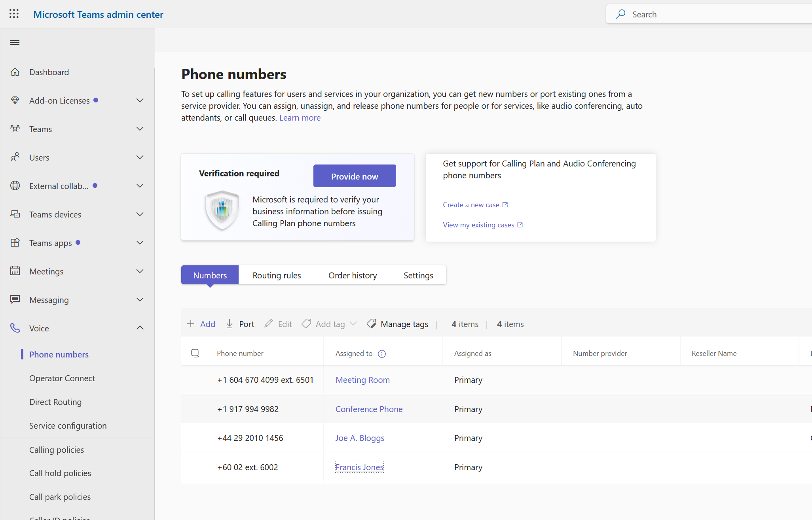Viewport: 812px width, 520px height.
Task: Click the Teams people icon
Action: click(x=15, y=129)
